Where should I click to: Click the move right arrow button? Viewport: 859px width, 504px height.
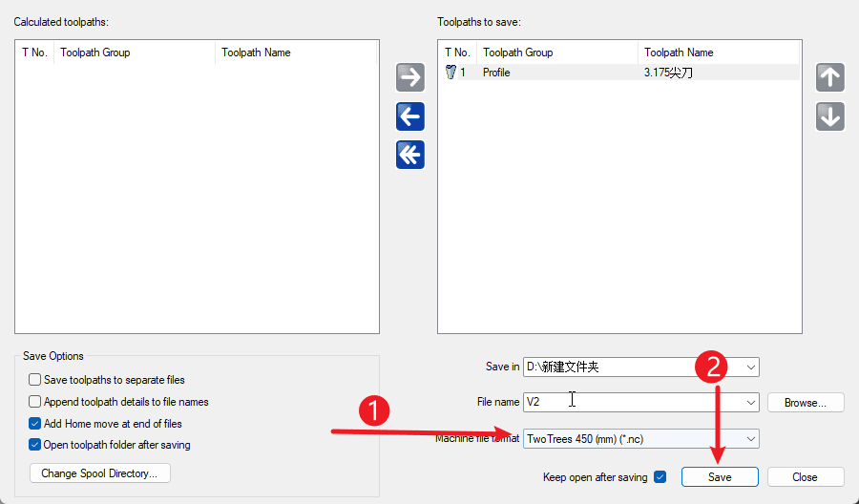coord(410,78)
